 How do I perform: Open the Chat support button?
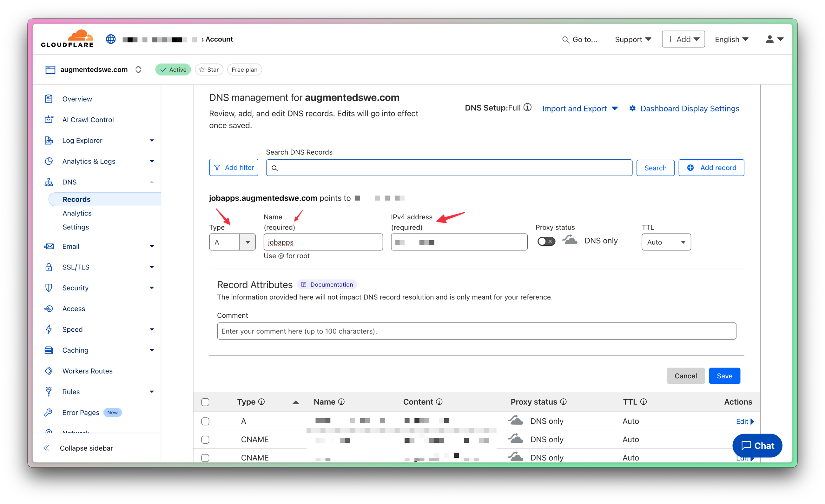757,445
